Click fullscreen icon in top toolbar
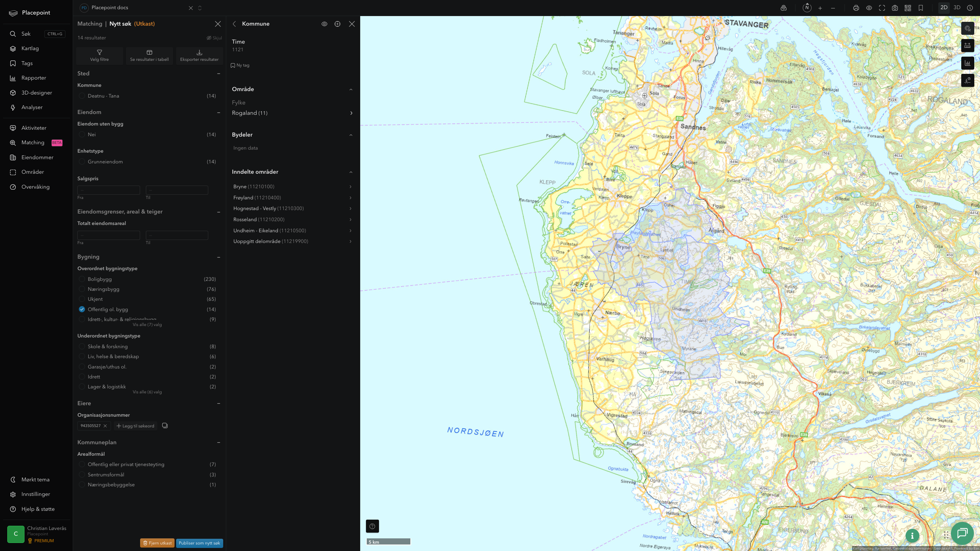 [882, 8]
